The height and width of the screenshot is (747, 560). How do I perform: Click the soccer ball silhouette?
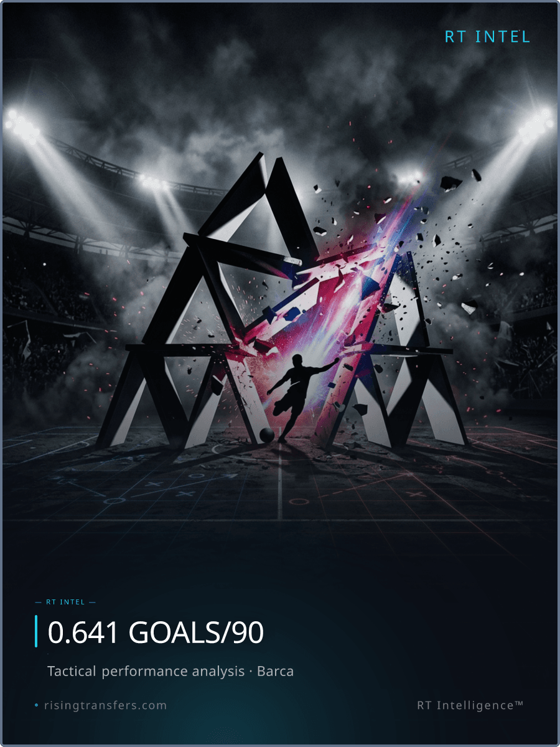[266, 435]
